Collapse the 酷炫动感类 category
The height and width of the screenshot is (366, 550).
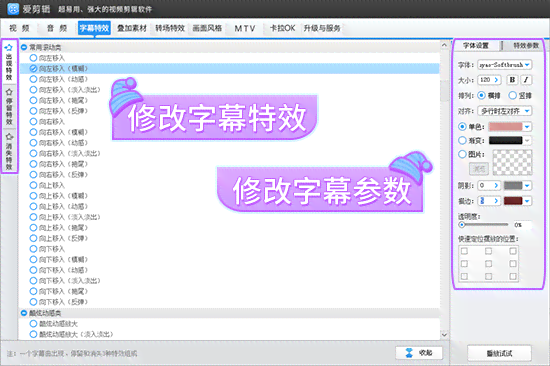pos(24,313)
